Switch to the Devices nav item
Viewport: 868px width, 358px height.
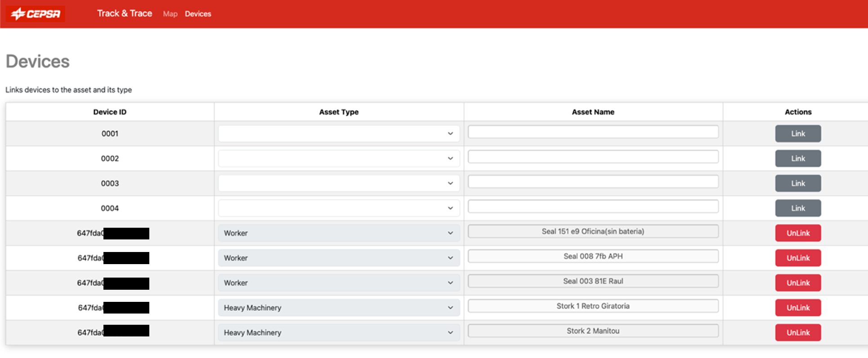click(198, 14)
